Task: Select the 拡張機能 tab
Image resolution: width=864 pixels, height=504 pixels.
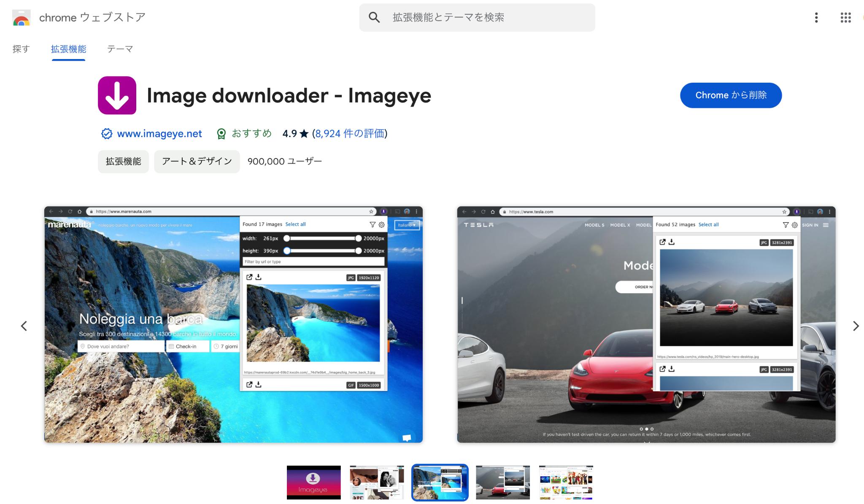Action: (68, 49)
